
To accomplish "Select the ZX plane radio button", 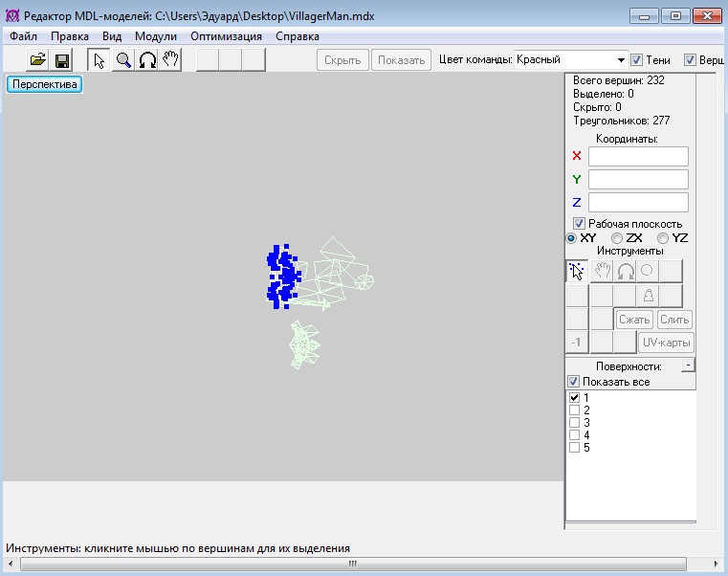I will [x=617, y=238].
